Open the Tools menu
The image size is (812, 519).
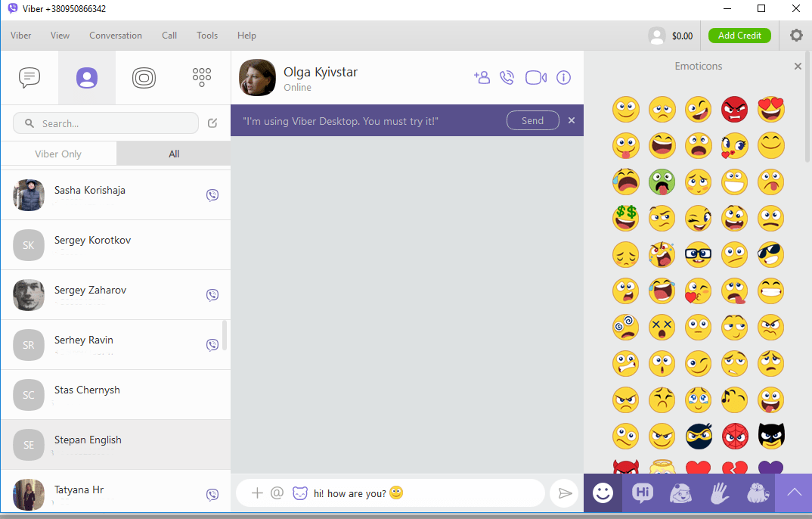point(207,36)
